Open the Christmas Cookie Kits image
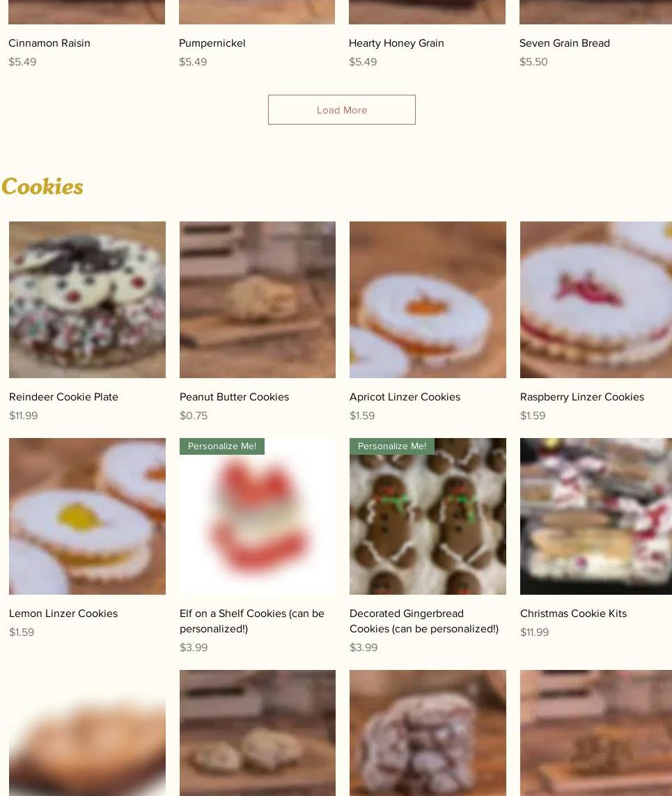Image resolution: width=672 pixels, height=796 pixels. click(x=596, y=516)
